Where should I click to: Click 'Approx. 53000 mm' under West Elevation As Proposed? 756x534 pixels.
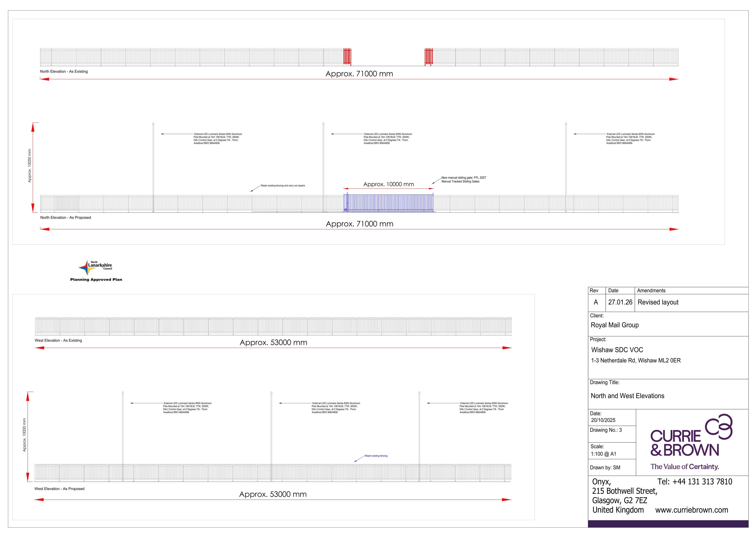click(273, 494)
